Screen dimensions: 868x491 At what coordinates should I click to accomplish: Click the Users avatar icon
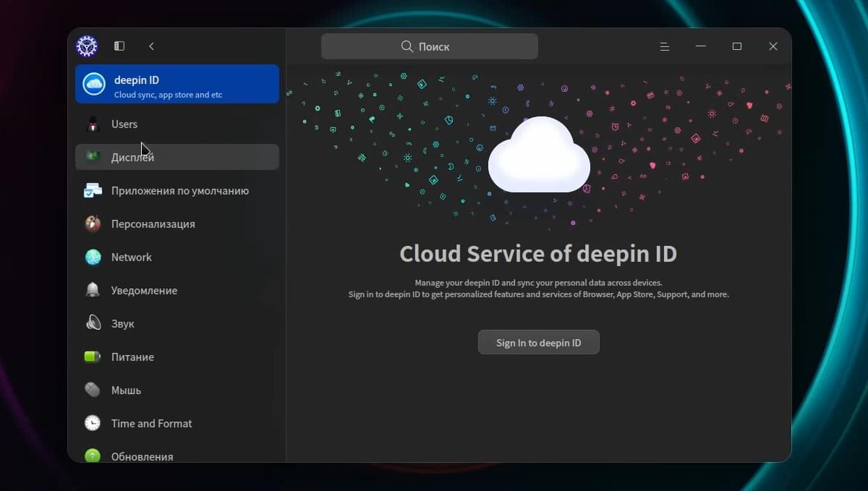pos(93,124)
